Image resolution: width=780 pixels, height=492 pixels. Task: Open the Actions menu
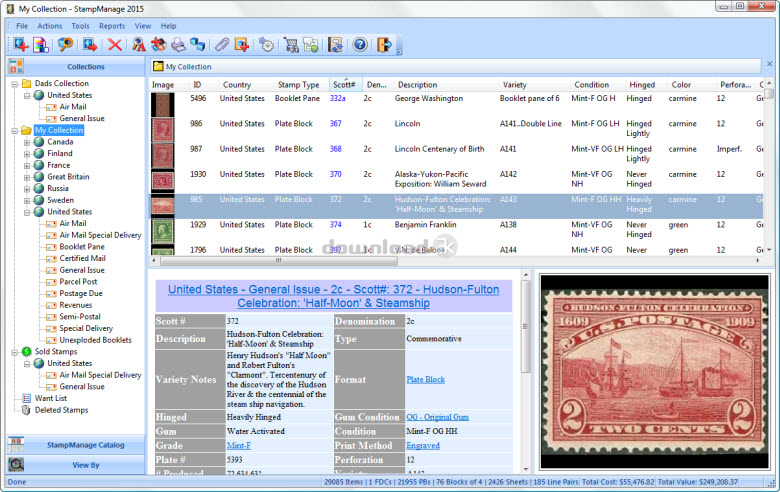50,26
